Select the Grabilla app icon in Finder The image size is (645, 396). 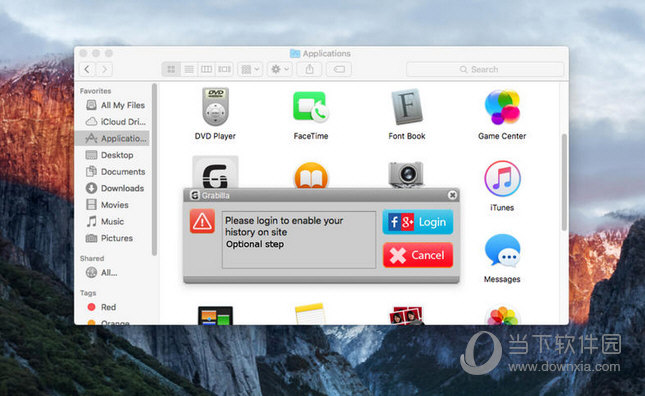(x=215, y=173)
